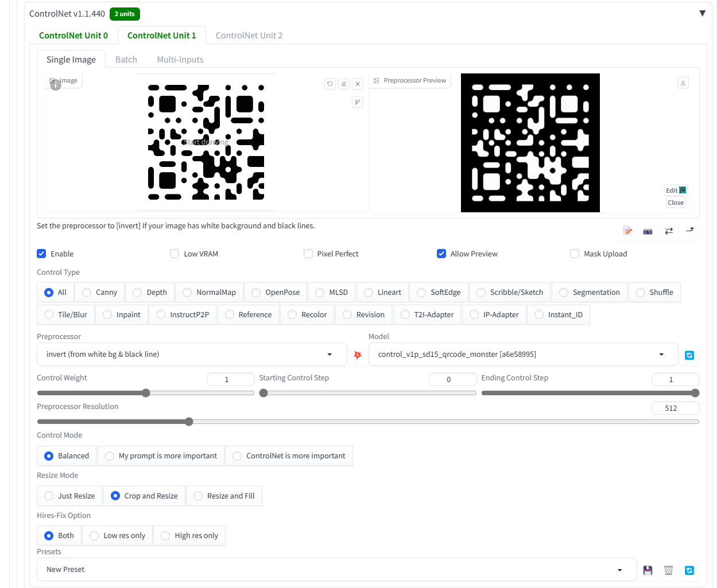This screenshot has height=588, width=717.
Task: Open the brush pen tool icon
Action: [x=358, y=102]
